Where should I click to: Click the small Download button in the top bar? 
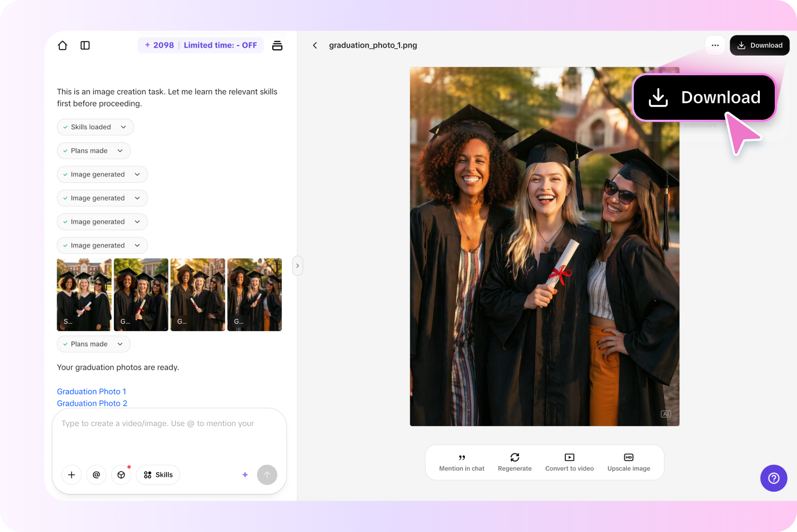click(x=759, y=46)
